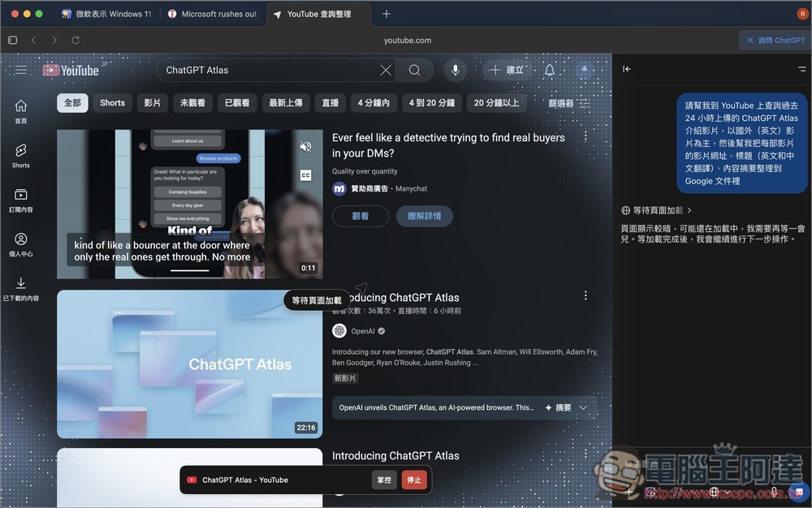Clear the ChatGPT Atlas search text
812x508 pixels.
click(x=386, y=71)
